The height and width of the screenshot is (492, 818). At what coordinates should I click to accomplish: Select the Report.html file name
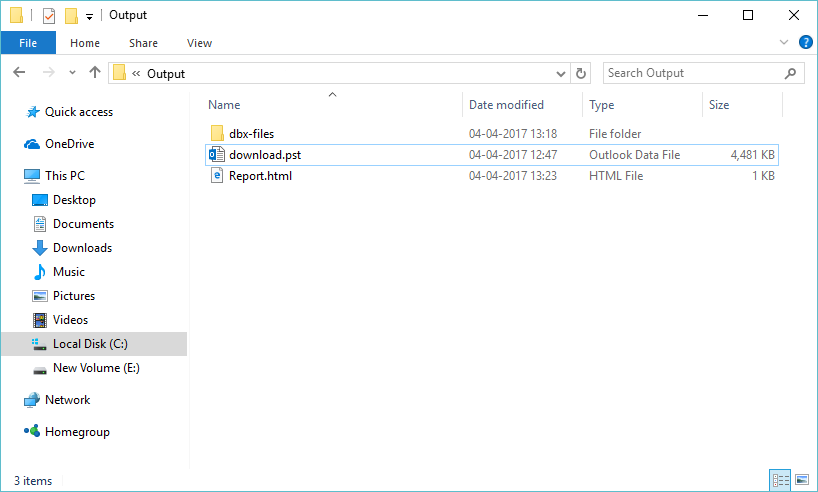260,176
